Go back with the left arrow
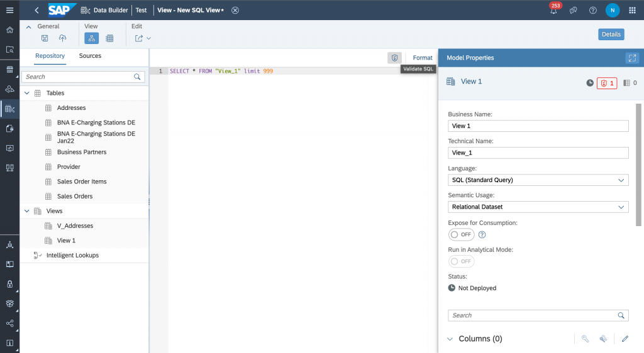This screenshot has height=353, width=644. click(x=36, y=10)
